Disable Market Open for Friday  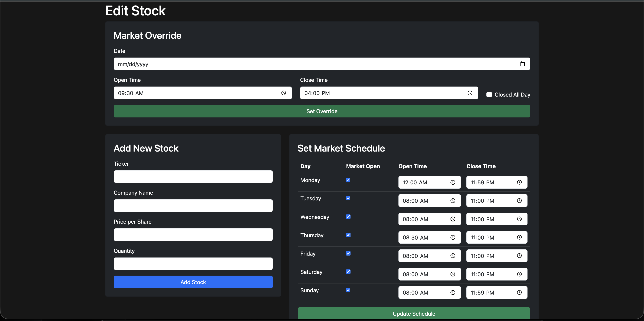pyautogui.click(x=348, y=253)
